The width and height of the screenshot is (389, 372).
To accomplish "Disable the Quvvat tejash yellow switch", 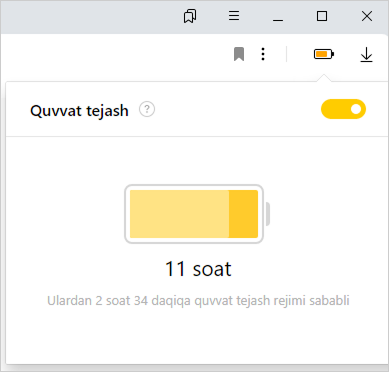I will 343,109.
